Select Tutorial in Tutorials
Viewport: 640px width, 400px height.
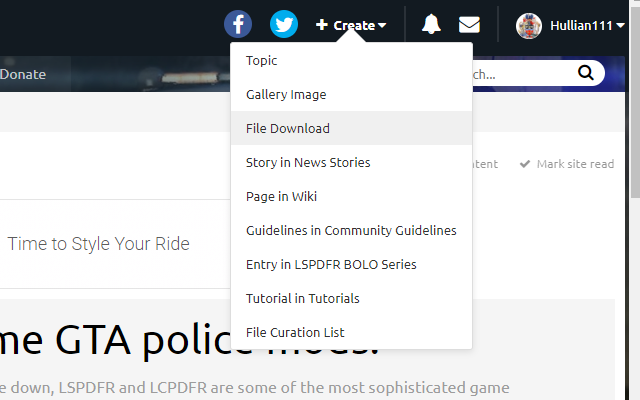point(351,298)
